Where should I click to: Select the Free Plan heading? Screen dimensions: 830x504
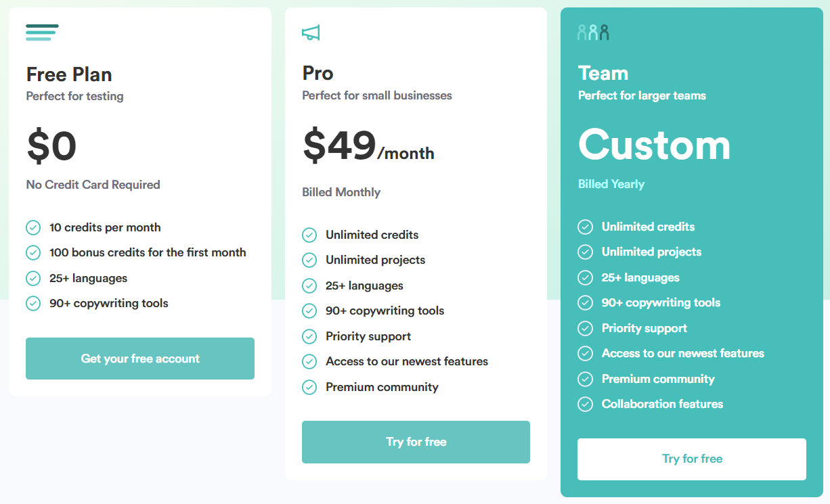coord(69,74)
